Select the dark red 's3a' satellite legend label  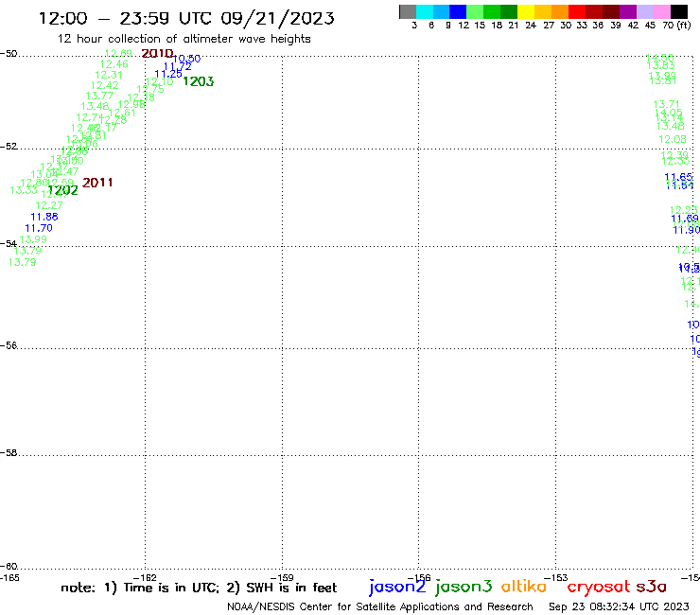[651, 587]
